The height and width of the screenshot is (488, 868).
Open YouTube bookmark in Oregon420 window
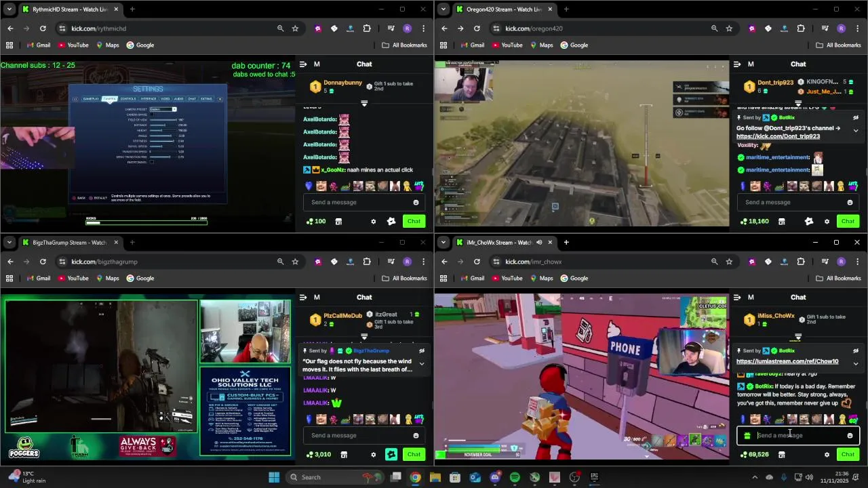coord(507,45)
